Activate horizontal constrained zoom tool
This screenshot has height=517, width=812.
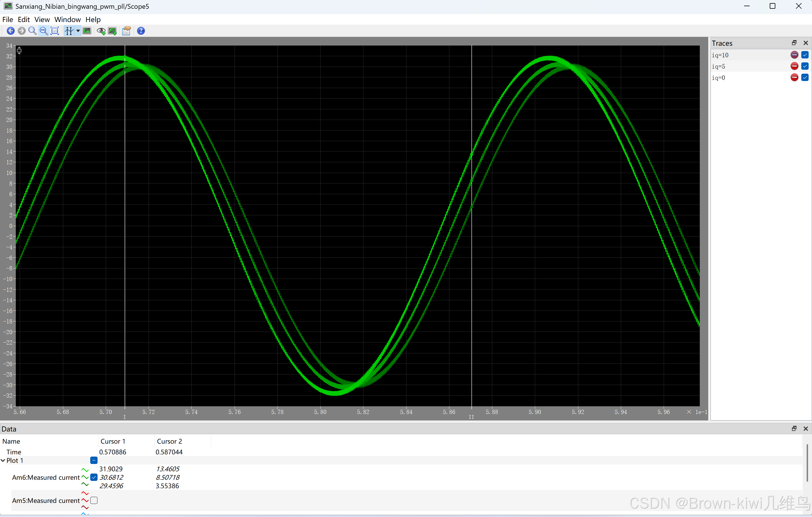click(43, 31)
